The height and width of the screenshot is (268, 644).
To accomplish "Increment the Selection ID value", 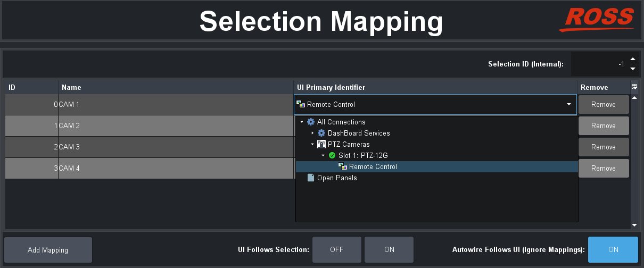I will [x=632, y=60].
